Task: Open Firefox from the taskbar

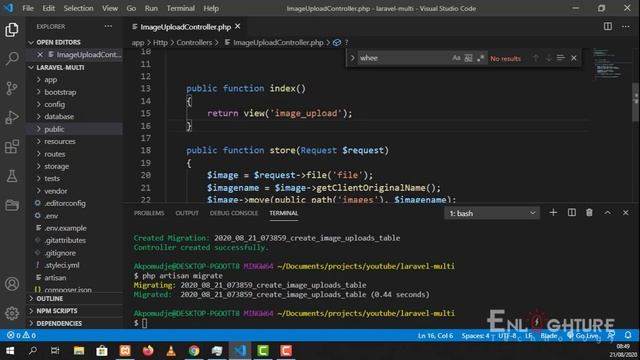Action: 148,351
